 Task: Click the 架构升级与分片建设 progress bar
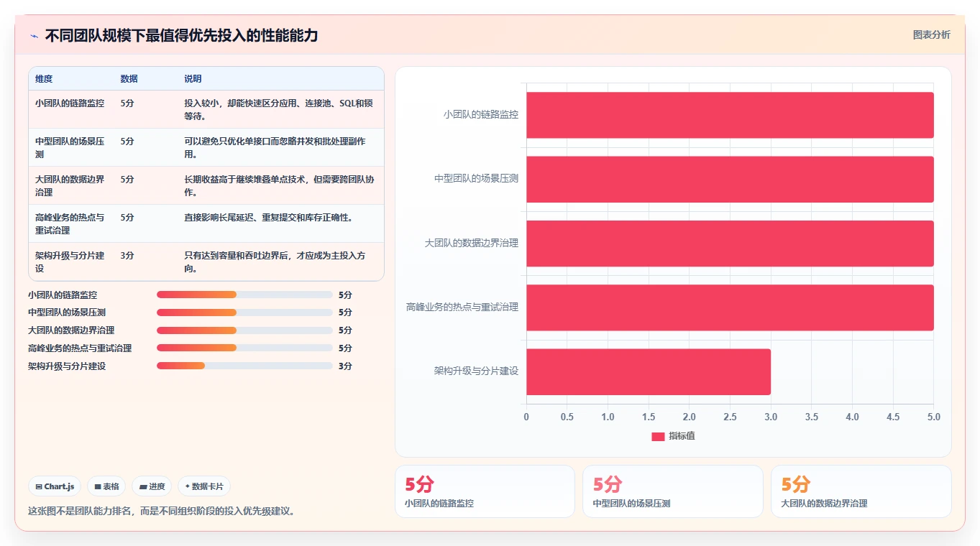click(244, 366)
